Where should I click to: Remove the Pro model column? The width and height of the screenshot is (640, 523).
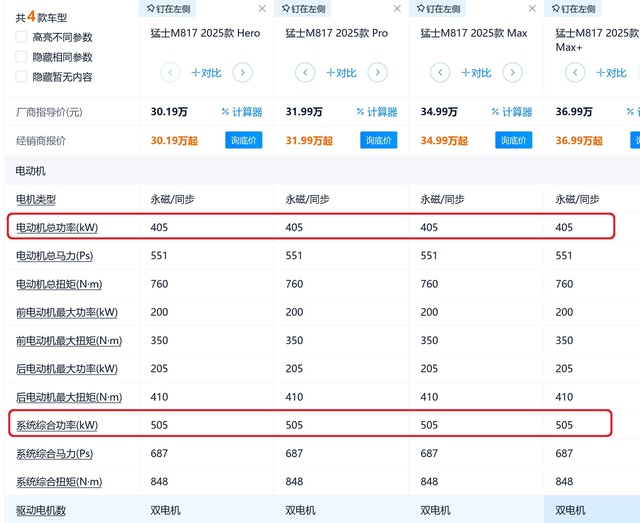(397, 9)
